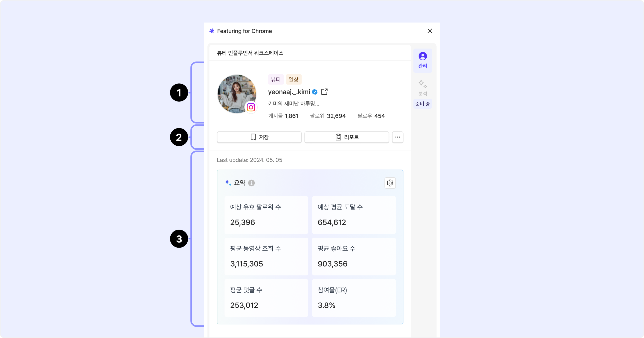Select the 분석 sidebar tab
644x338 pixels.
click(423, 88)
